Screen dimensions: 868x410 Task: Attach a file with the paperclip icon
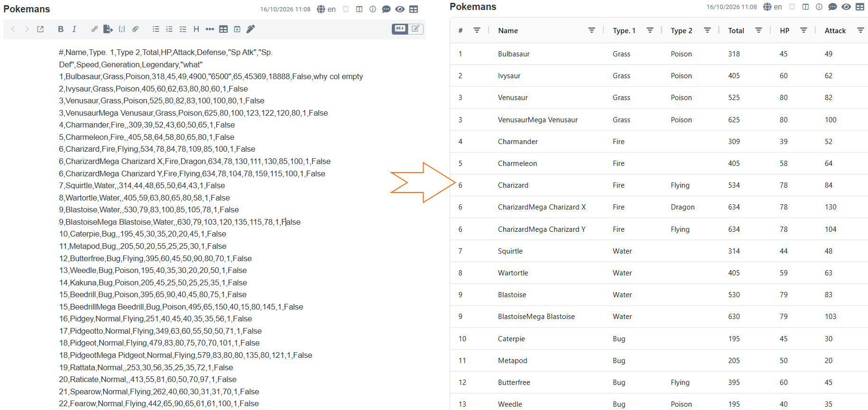136,29
